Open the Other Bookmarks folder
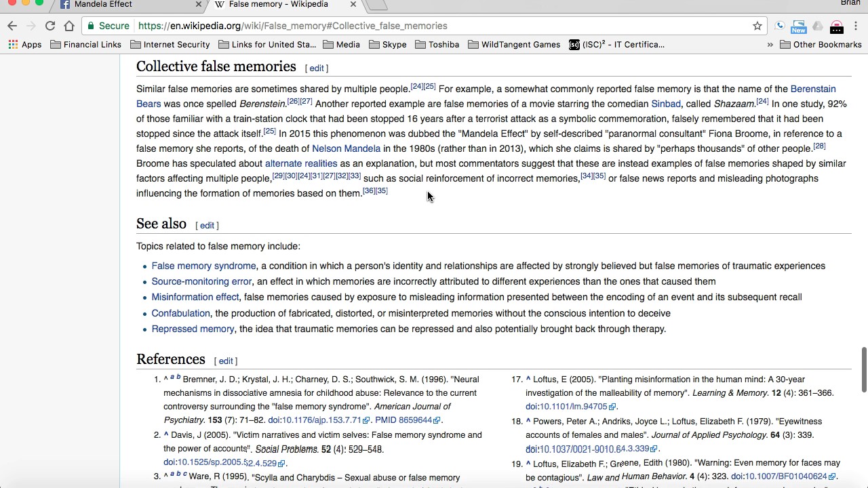The width and height of the screenshot is (868, 488). pos(821,45)
